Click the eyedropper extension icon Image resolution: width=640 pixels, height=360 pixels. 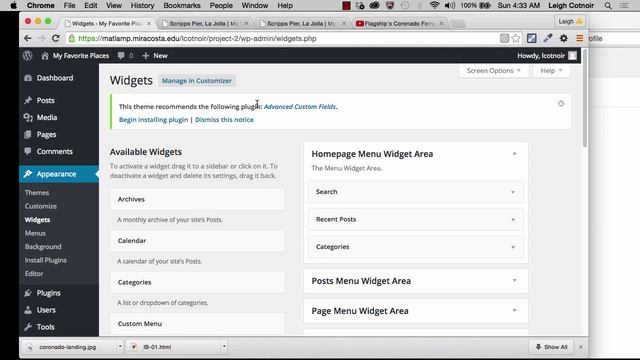(x=548, y=38)
